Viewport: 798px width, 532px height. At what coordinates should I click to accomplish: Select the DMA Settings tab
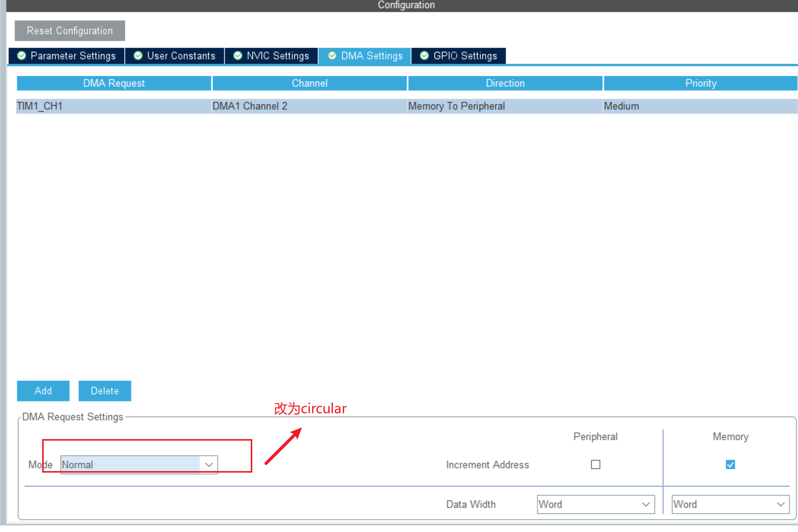click(365, 56)
